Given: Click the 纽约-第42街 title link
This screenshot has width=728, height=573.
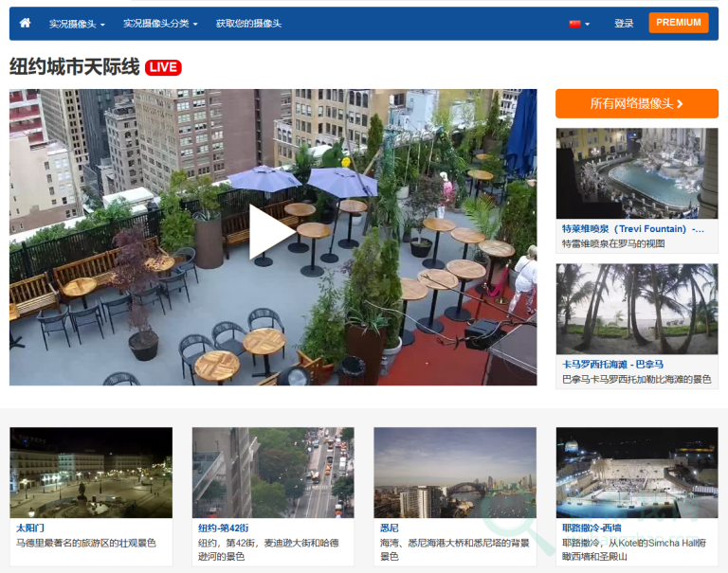Looking at the screenshot, I should (x=223, y=528).
